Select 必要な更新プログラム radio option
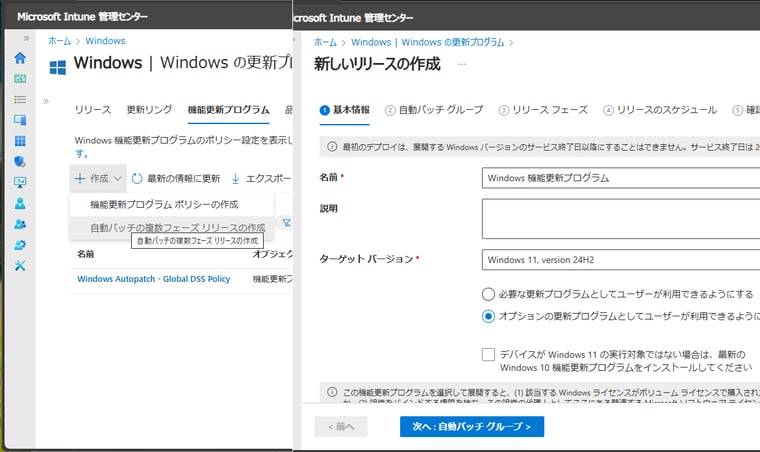The width and height of the screenshot is (760, 452). click(488, 294)
